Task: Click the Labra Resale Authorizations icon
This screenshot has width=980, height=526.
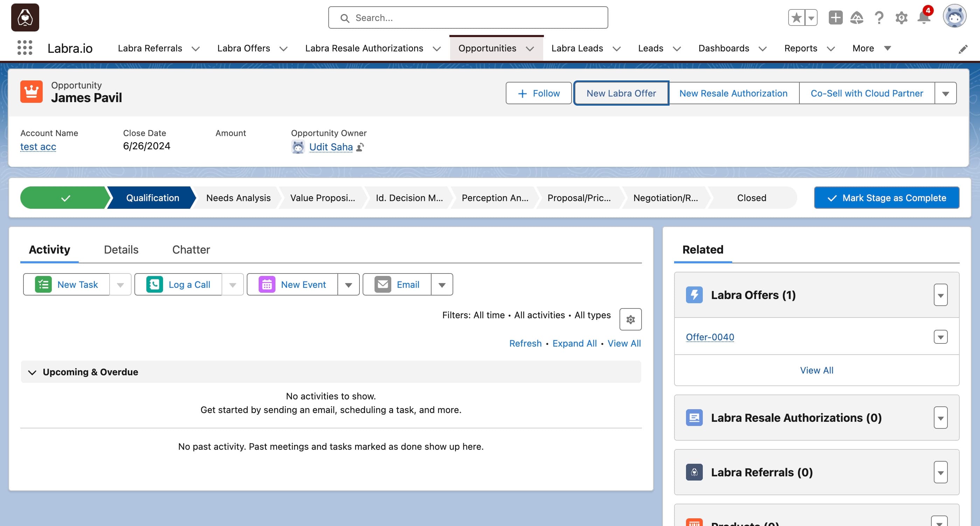Action: [x=694, y=418]
